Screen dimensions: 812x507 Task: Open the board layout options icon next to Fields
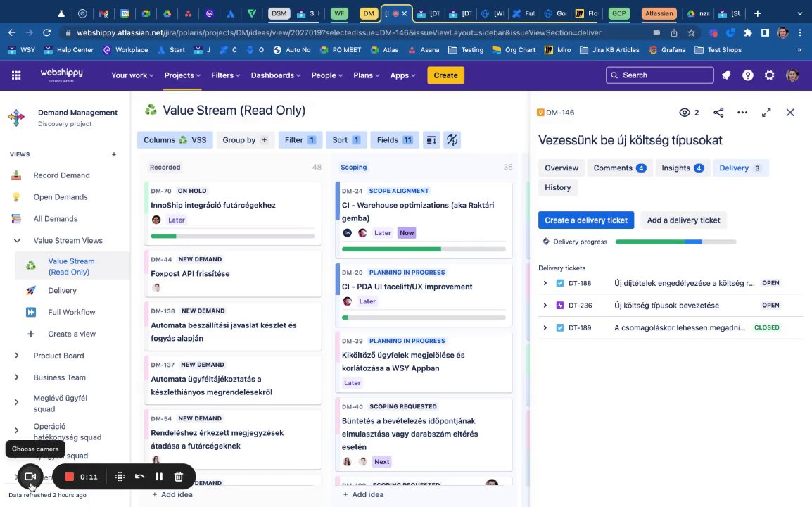click(431, 140)
